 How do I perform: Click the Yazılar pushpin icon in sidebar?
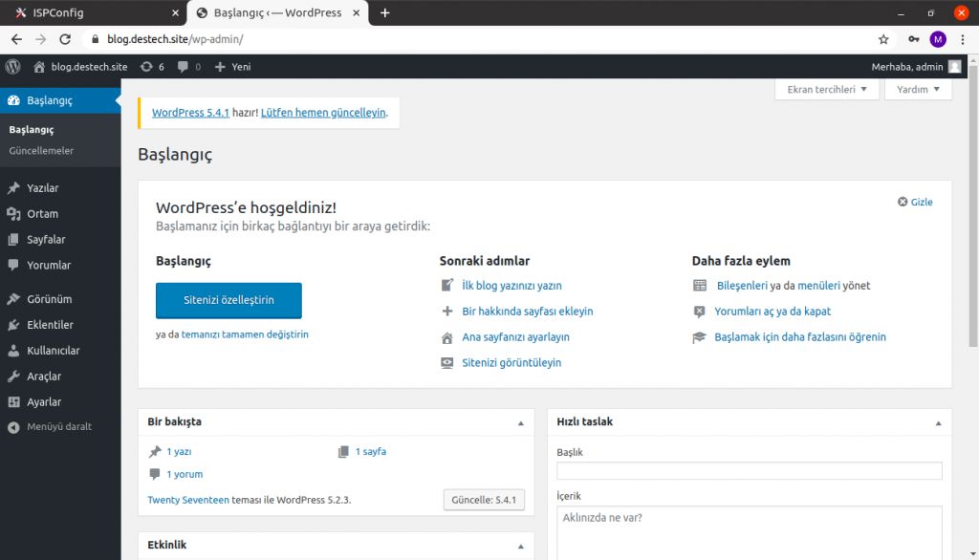point(13,188)
